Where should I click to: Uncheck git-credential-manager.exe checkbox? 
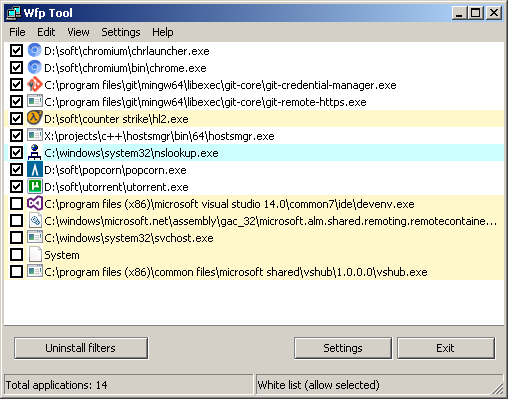pos(16,85)
